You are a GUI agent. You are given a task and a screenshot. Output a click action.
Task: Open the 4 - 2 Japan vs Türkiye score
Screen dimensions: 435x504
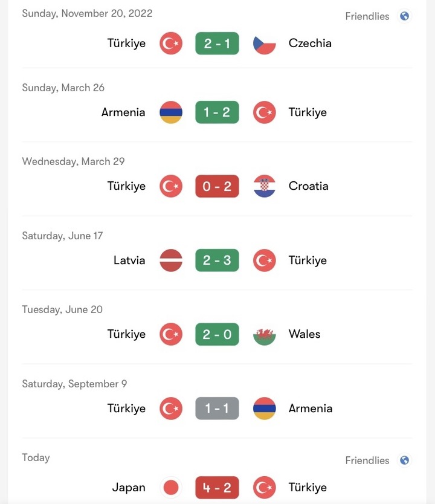(217, 488)
